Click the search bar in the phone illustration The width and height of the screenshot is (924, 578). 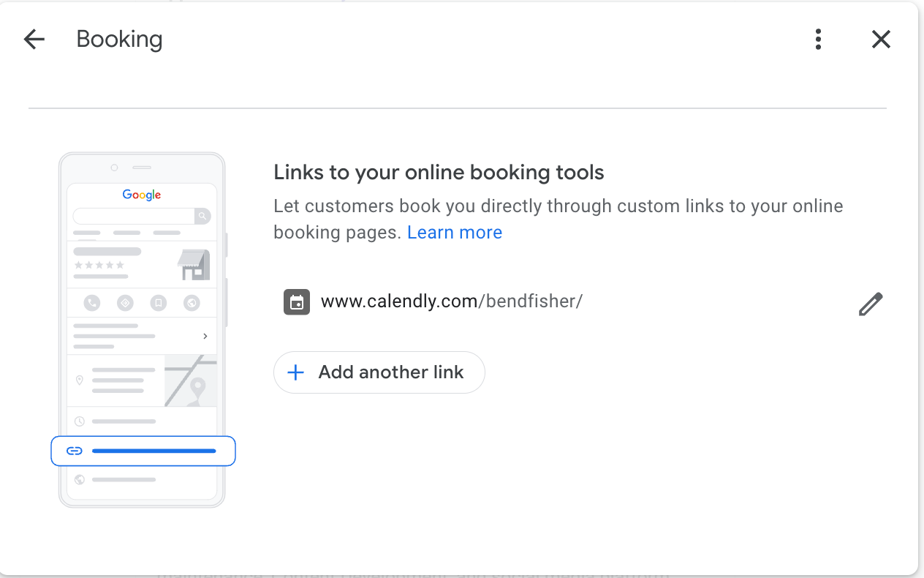click(x=135, y=216)
